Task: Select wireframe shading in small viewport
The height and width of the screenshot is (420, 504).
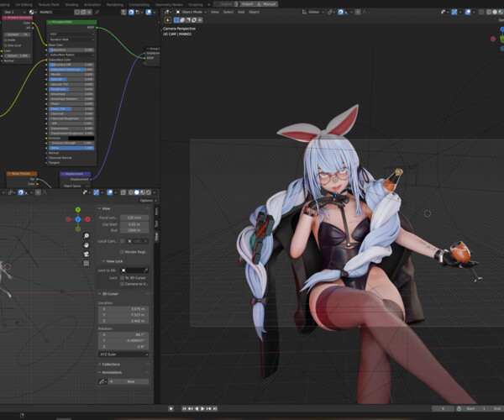Action: point(131,192)
